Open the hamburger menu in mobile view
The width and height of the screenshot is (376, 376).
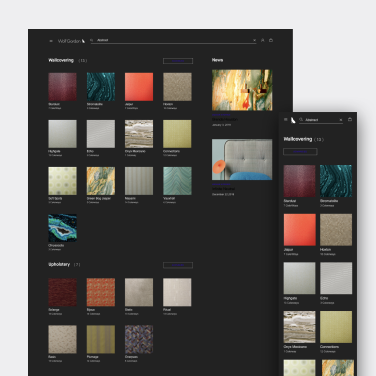point(286,119)
